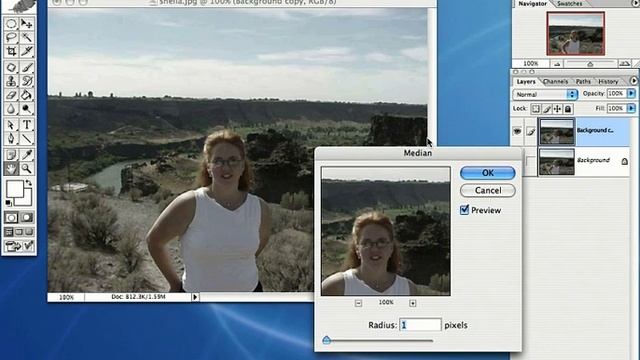Screen dimensions: 640x360
Task: Reset to default colors icon
Action: [x=9, y=203]
